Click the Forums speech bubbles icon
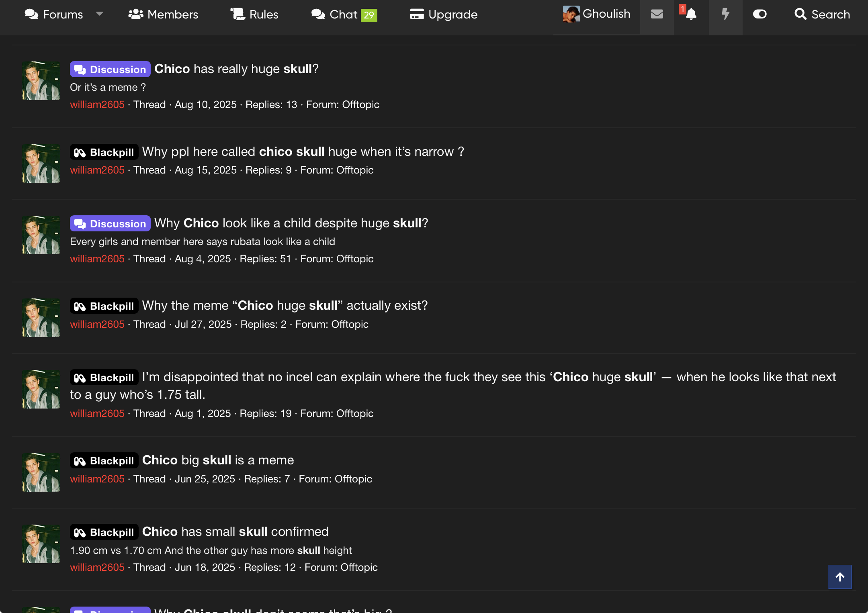 coord(31,14)
